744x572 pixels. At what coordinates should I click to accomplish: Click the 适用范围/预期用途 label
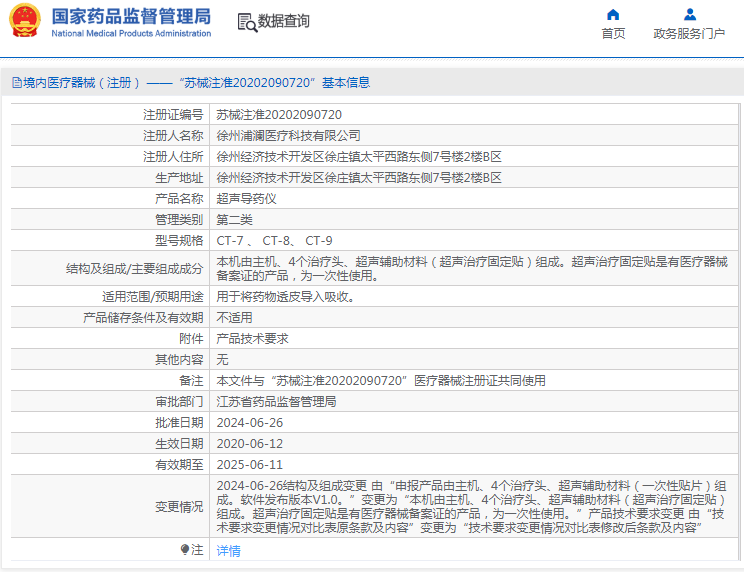153,296
